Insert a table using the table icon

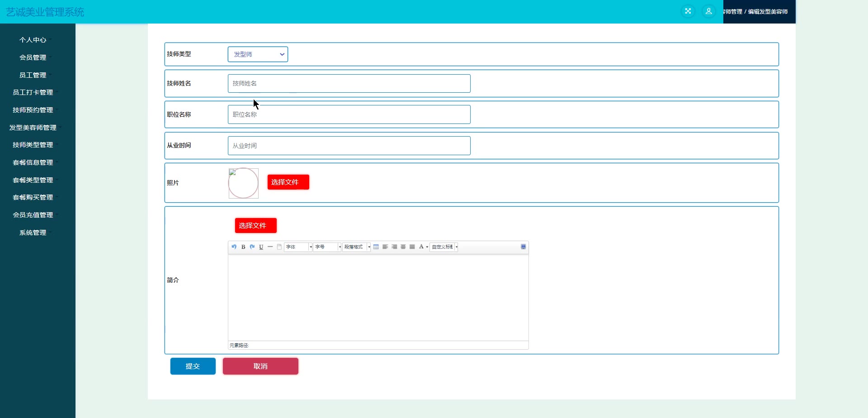click(376, 247)
